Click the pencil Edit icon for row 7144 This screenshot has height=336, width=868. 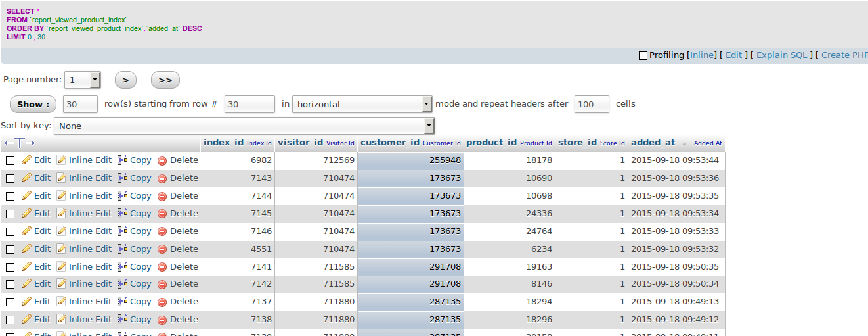point(26,195)
